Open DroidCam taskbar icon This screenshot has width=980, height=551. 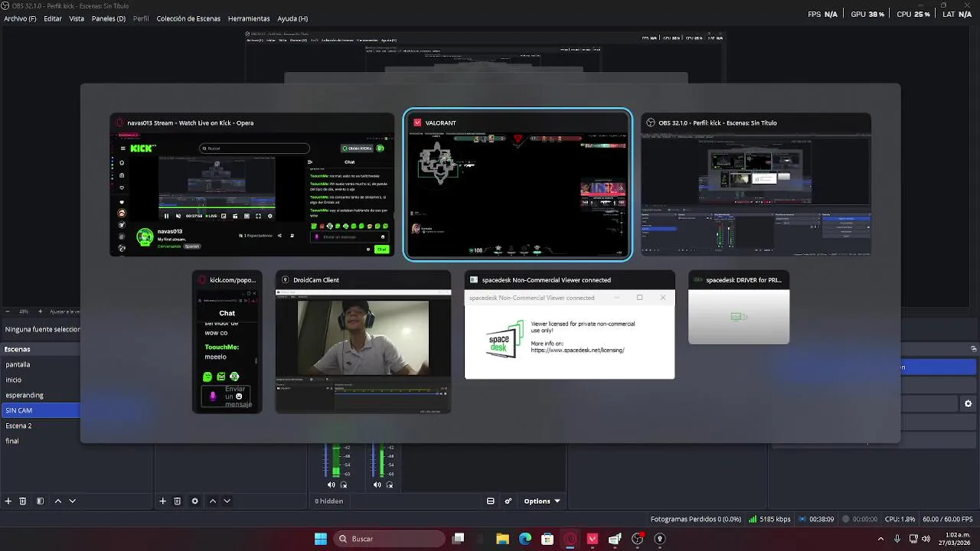[660, 539]
